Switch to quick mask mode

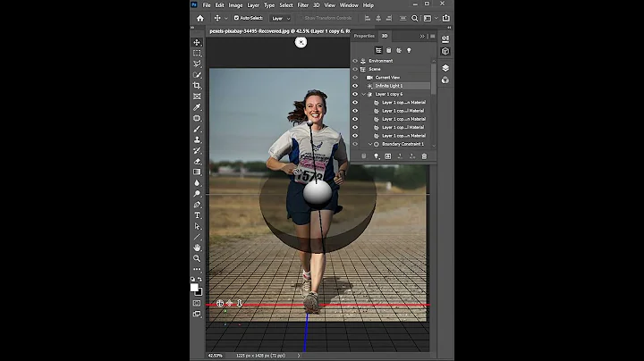[197, 303]
